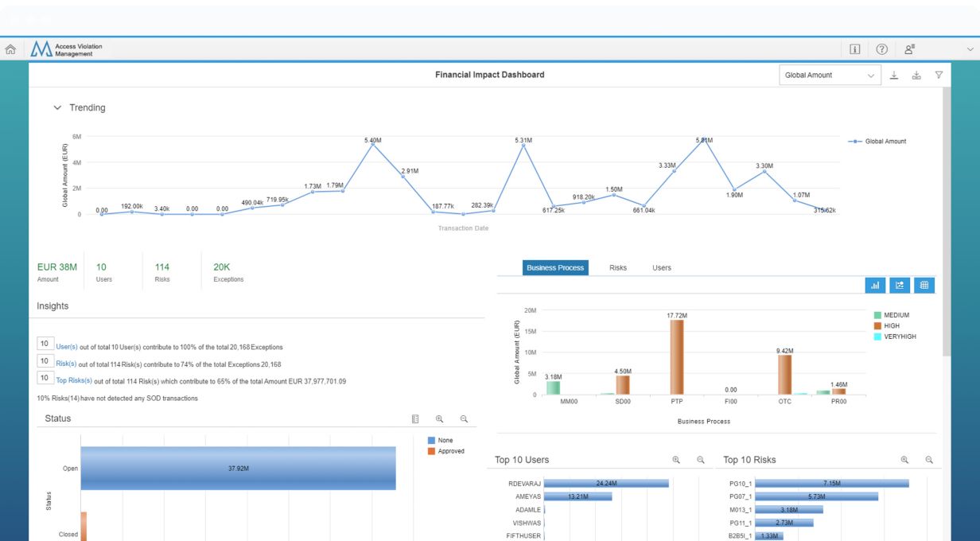Open the Help question mark icon
980x541 pixels.
click(x=882, y=49)
